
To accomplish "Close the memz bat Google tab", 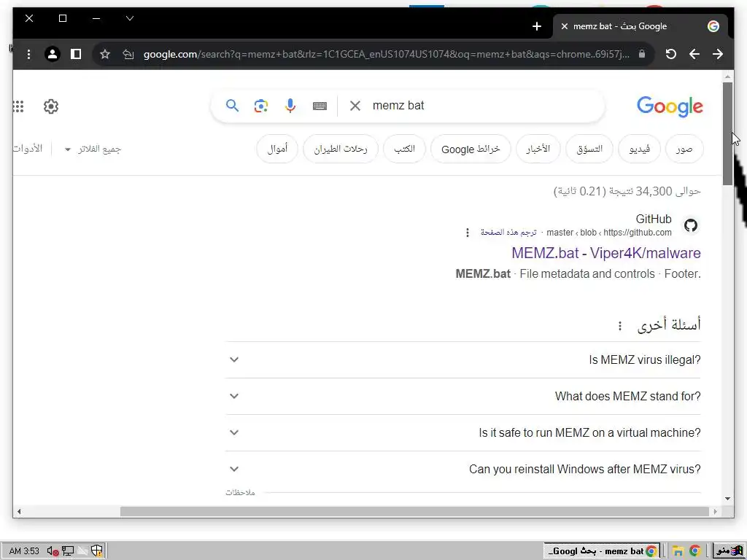I will click(565, 27).
